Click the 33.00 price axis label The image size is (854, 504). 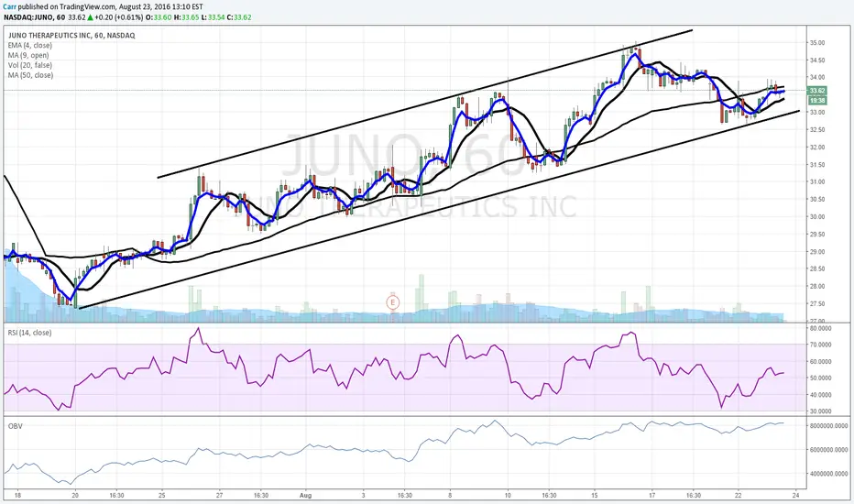(817, 112)
